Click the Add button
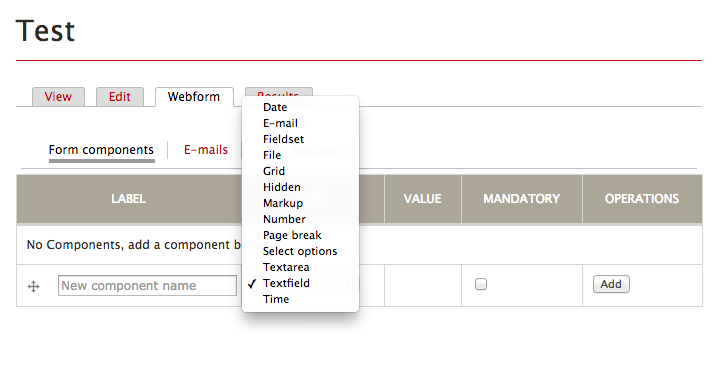The height and width of the screenshot is (367, 720). click(x=611, y=284)
